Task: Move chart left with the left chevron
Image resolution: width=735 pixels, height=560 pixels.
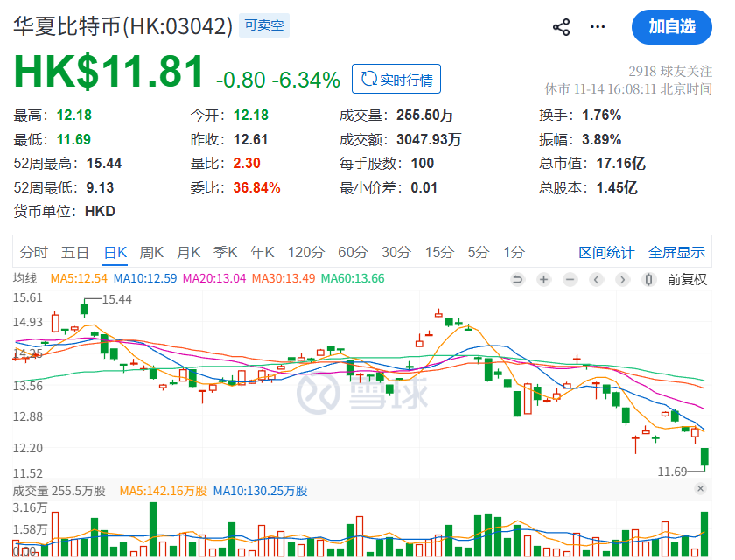Action: coord(596,280)
